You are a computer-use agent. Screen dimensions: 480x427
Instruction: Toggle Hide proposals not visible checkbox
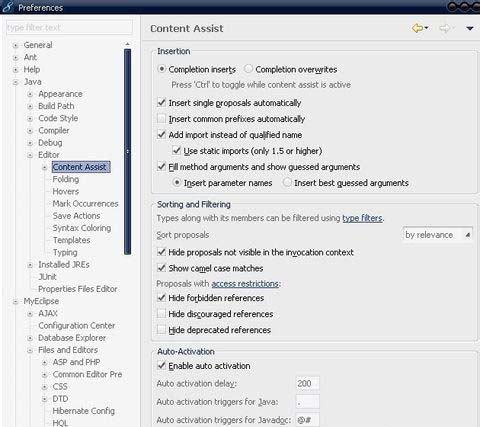(161, 252)
